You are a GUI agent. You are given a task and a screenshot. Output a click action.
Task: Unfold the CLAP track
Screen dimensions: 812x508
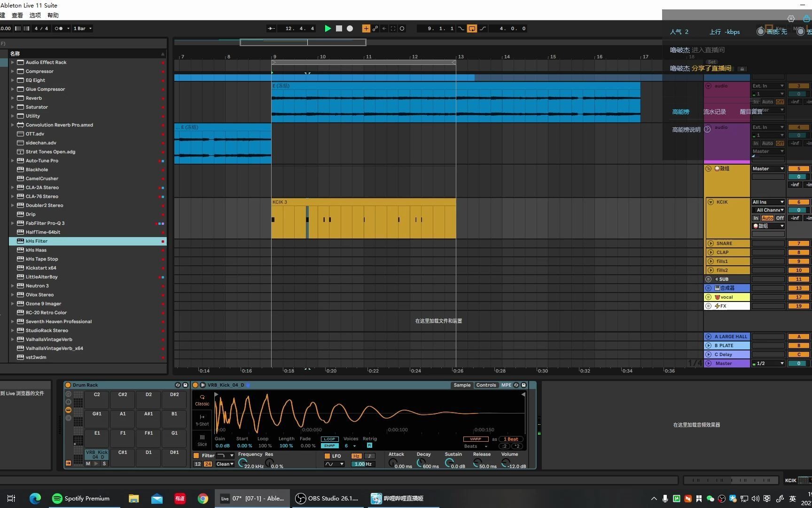click(x=710, y=253)
